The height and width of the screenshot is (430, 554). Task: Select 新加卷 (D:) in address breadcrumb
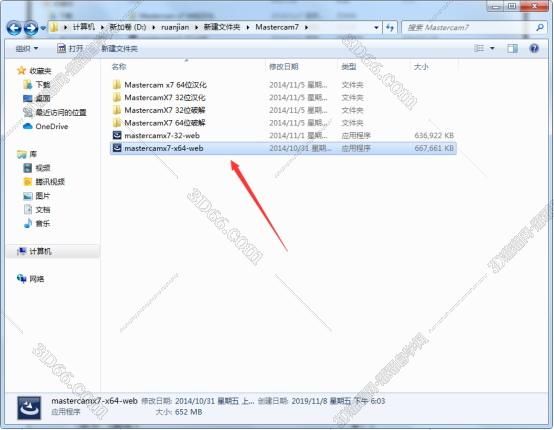[128, 27]
